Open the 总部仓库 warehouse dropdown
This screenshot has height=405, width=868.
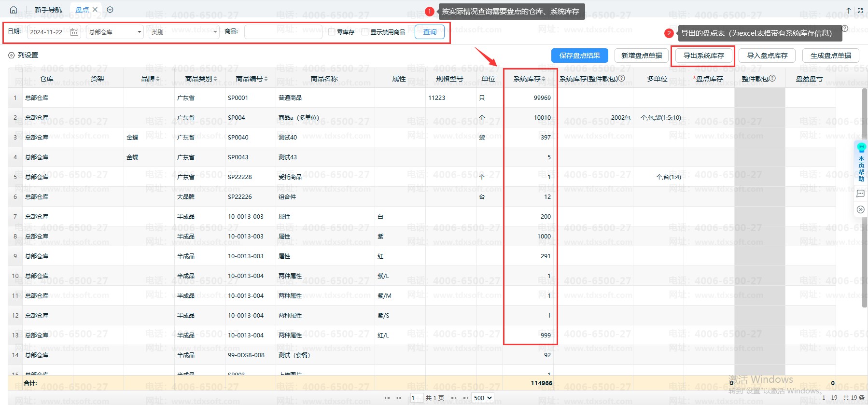(115, 32)
